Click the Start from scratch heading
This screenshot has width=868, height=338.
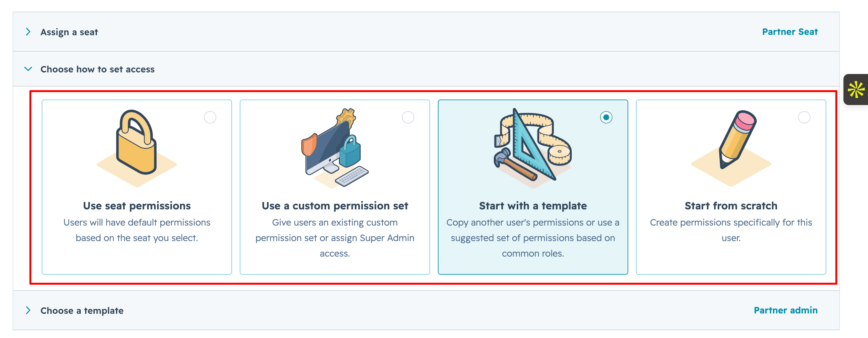731,206
